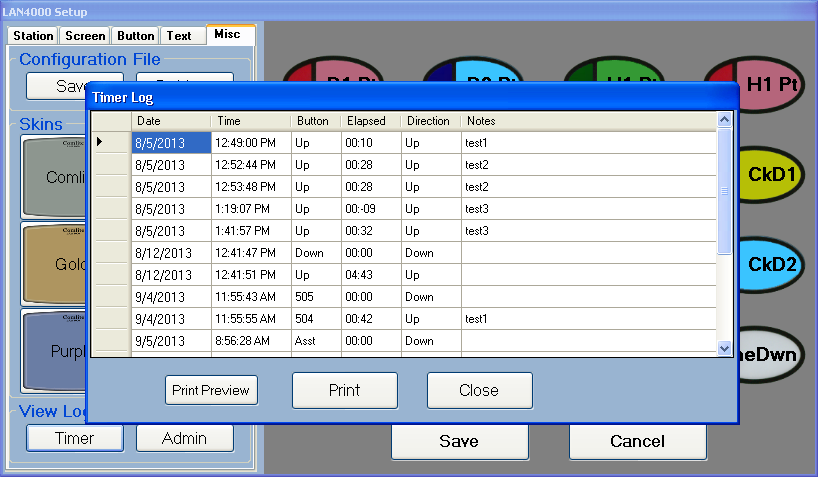Select the row selector for first log entry

point(113,143)
